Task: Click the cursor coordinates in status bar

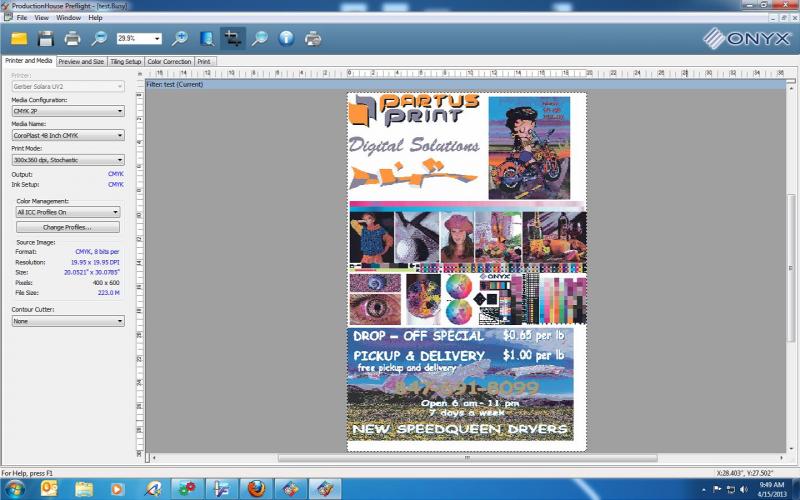Action: point(744,473)
